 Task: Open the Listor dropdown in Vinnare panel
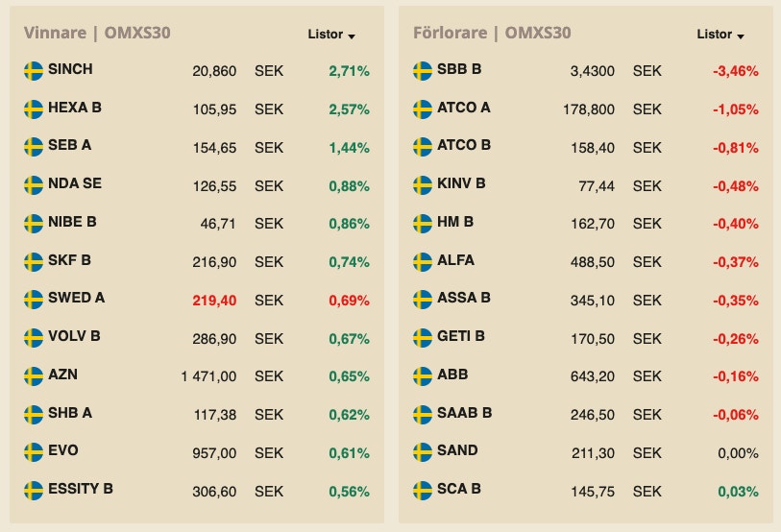(x=331, y=35)
